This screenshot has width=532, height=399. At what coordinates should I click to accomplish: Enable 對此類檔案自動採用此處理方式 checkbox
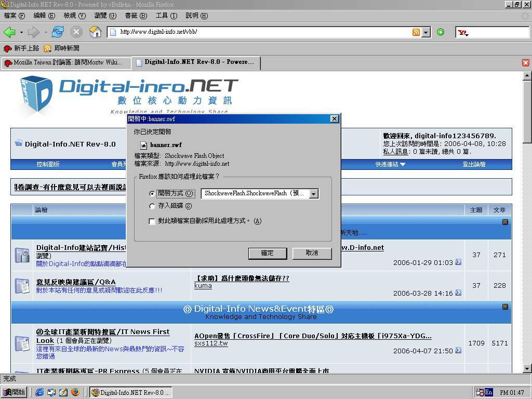click(x=152, y=221)
